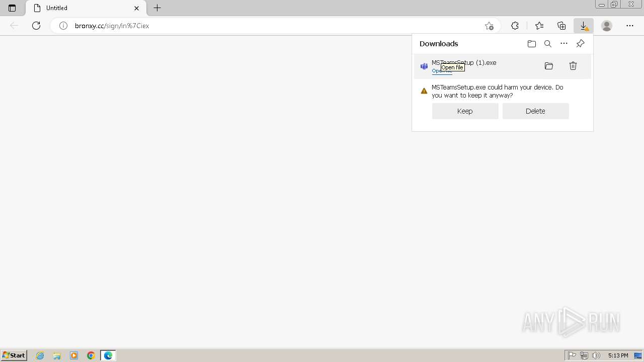
Task: Open File Explorer from taskbar
Action: pyautogui.click(x=57, y=355)
